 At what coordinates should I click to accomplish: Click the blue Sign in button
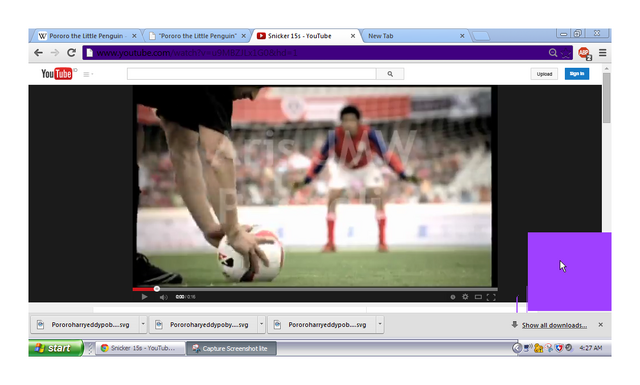point(577,73)
